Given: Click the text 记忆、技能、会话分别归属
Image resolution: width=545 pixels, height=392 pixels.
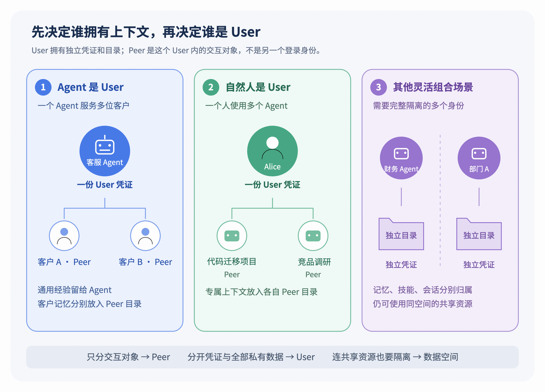Looking at the screenshot, I should coord(423,290).
